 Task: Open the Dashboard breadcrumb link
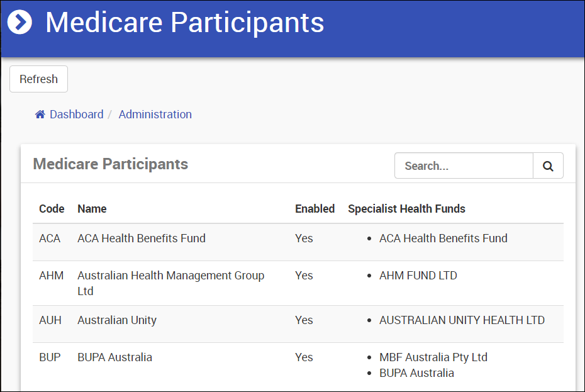pos(76,115)
